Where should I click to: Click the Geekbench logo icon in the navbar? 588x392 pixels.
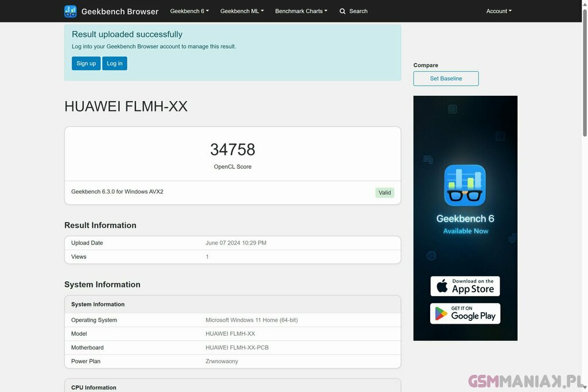(x=71, y=11)
